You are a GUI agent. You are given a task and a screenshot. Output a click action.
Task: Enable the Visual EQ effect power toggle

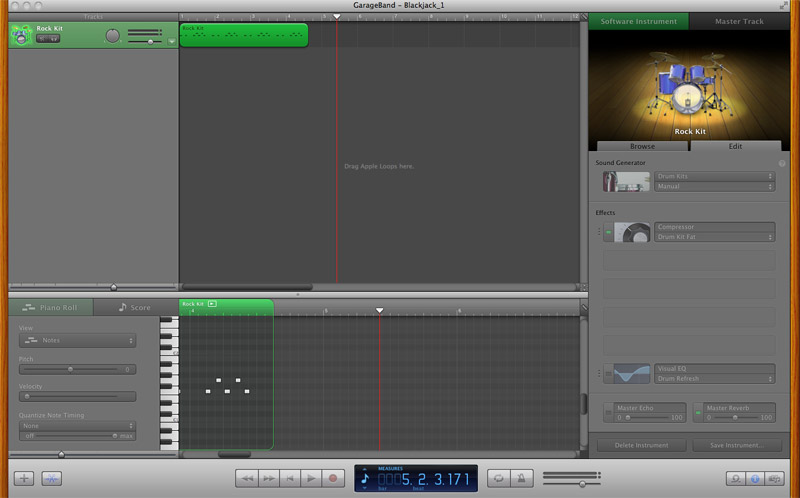coord(607,374)
